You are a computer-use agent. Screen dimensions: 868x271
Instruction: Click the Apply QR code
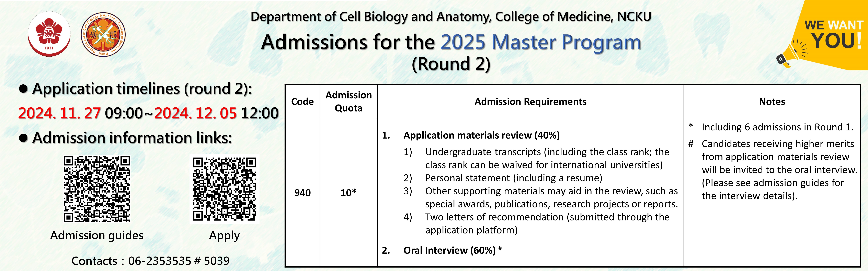pos(224,189)
